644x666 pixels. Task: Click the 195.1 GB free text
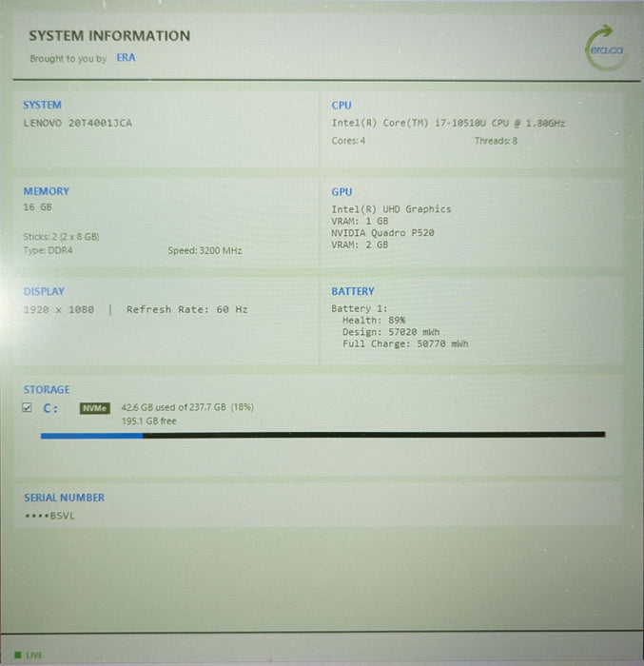148,421
